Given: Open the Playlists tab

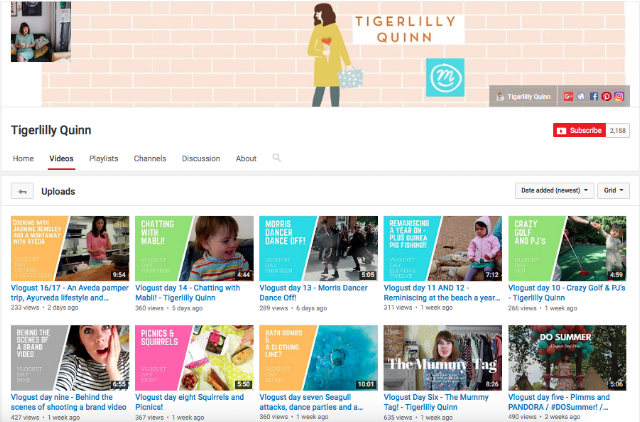Looking at the screenshot, I should (x=104, y=158).
